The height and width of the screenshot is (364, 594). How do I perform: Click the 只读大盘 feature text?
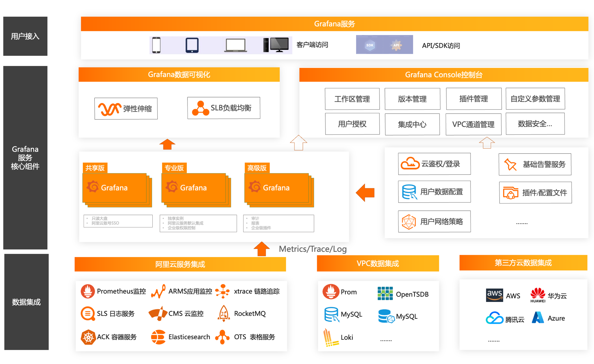[99, 218]
